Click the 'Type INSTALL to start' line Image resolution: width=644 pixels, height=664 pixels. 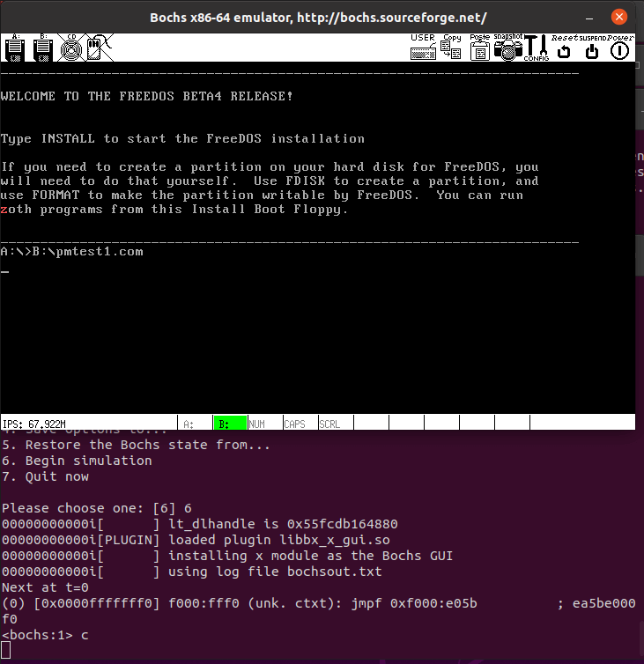click(x=182, y=138)
